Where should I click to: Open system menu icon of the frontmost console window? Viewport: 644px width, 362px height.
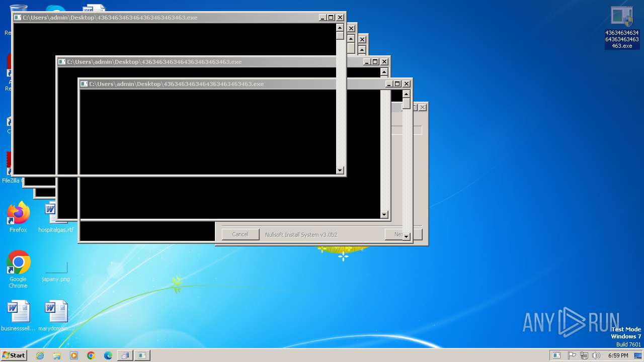pyautogui.click(x=84, y=84)
